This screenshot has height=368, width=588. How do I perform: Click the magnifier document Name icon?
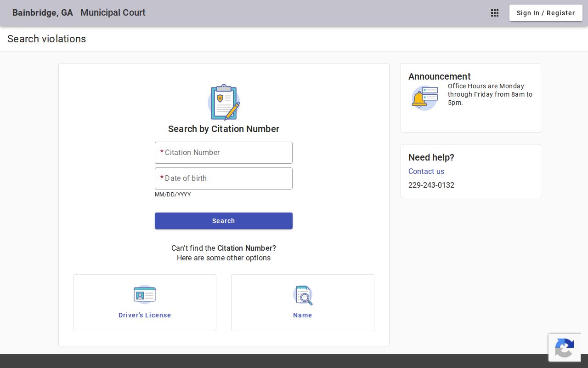tap(303, 295)
